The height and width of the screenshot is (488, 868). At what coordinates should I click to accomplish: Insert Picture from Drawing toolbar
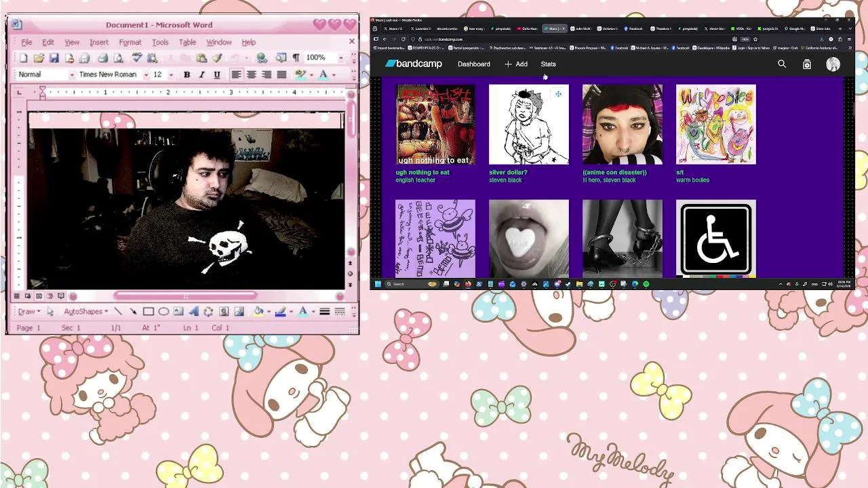(239, 312)
